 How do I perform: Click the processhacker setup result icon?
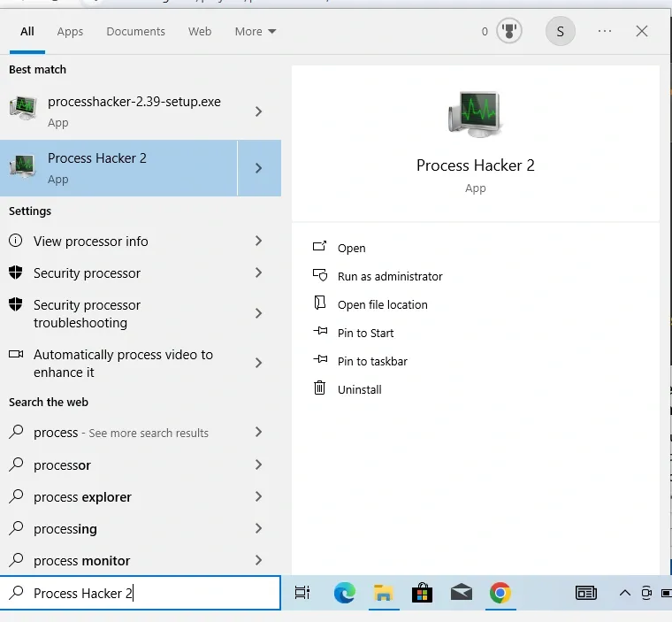pos(23,108)
